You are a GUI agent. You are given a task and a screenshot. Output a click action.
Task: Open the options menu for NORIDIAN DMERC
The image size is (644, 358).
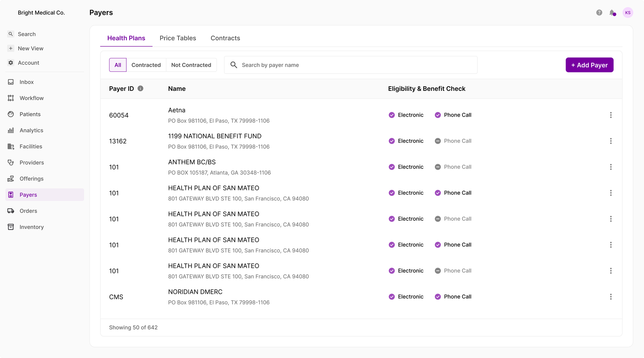click(610, 297)
